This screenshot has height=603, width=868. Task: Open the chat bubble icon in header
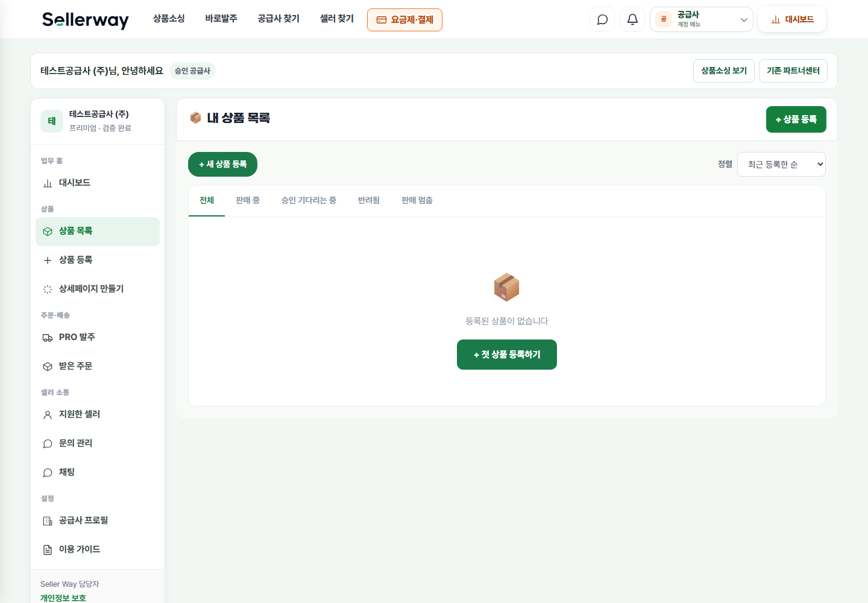click(602, 19)
